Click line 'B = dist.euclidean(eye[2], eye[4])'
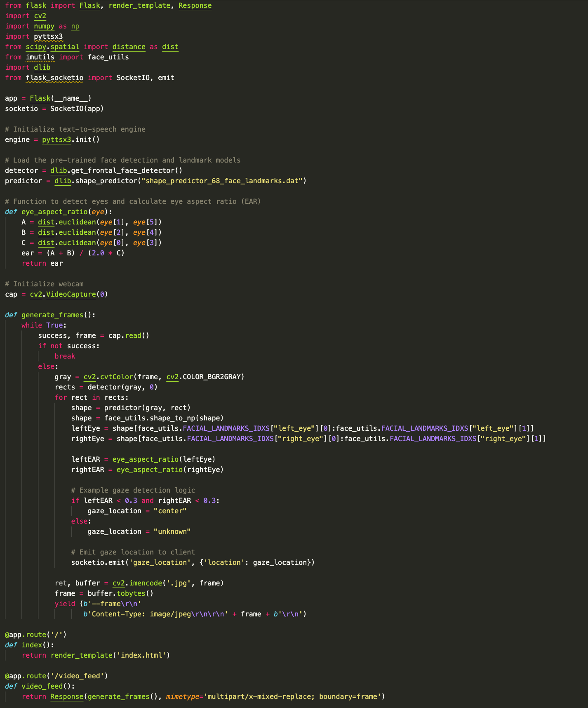This screenshot has height=708, width=588. pos(92,233)
